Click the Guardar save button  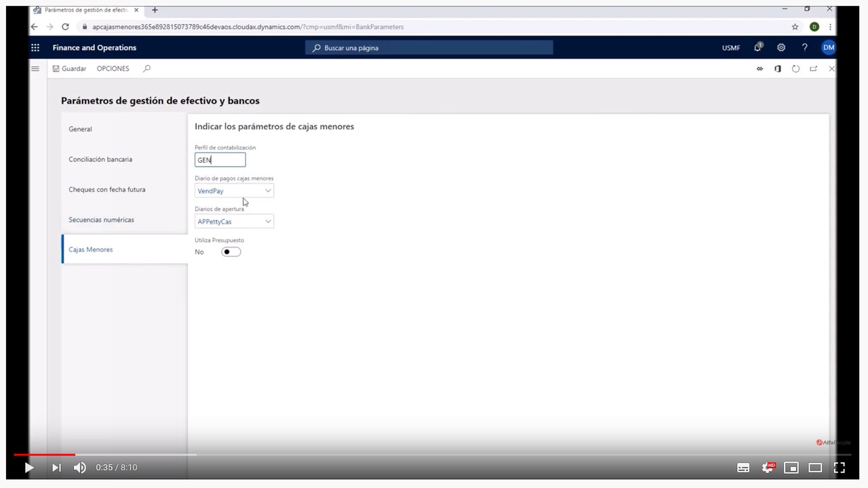[69, 68]
